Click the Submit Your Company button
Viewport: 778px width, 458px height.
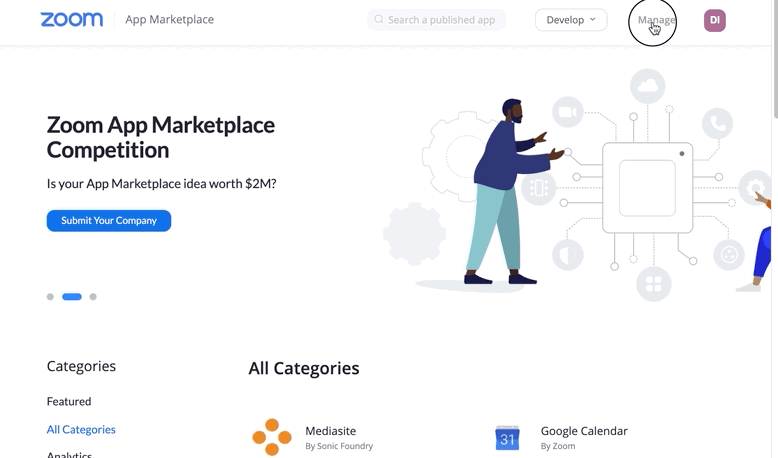click(x=109, y=220)
